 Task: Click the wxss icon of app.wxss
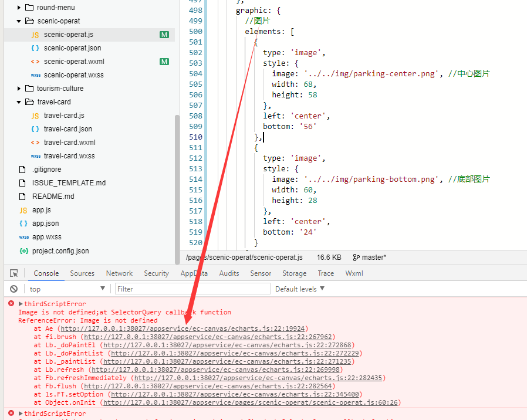(x=24, y=237)
